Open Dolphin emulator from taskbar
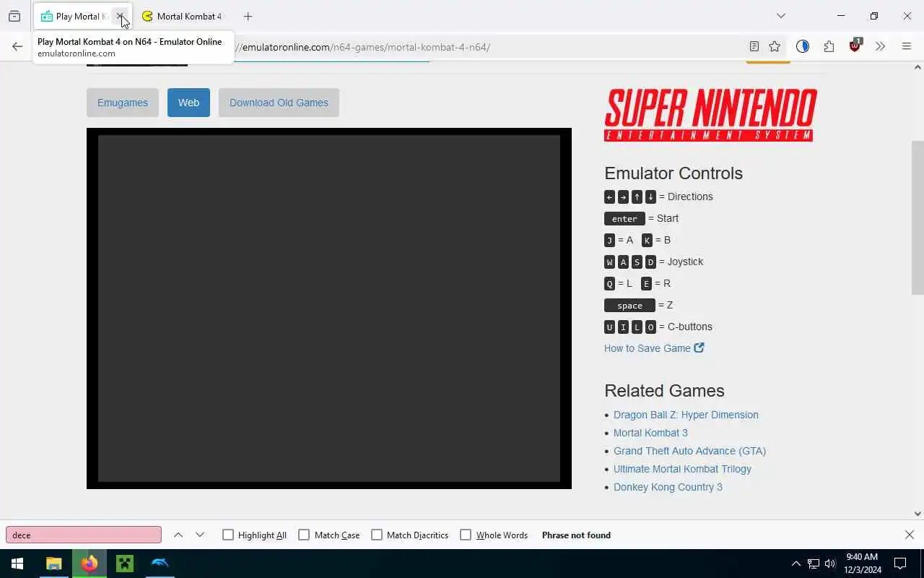 [x=160, y=564]
